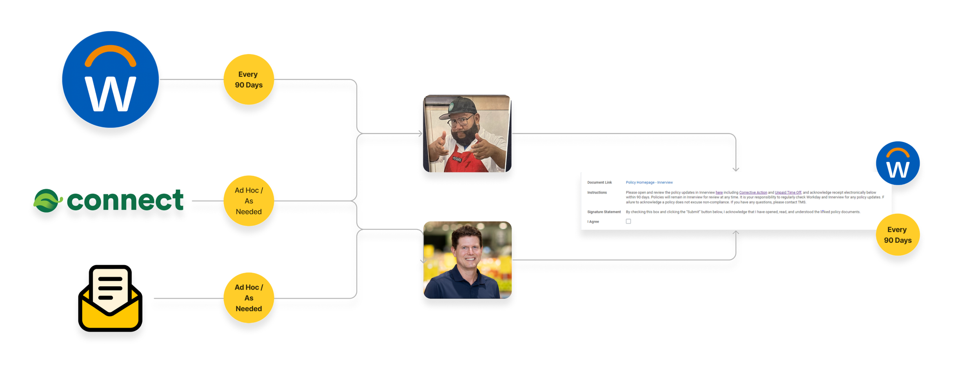Open the Unpaid Time Off policy link
The image size is (980, 371).
pos(788,193)
